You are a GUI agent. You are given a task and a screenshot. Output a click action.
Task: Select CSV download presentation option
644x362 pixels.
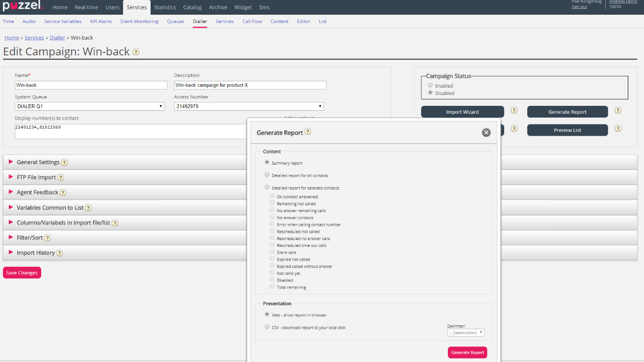pos(267,327)
